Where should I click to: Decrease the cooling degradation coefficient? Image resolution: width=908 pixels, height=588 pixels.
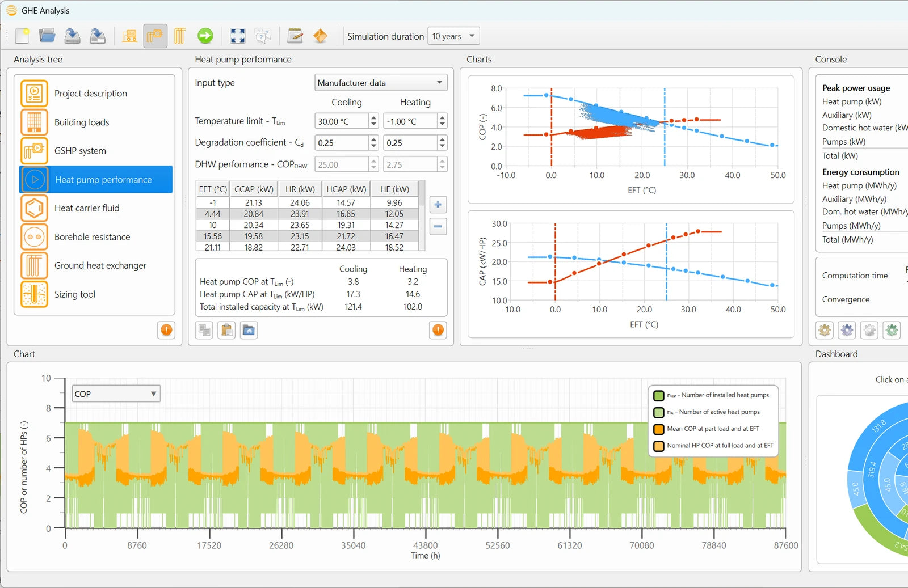tap(373, 146)
